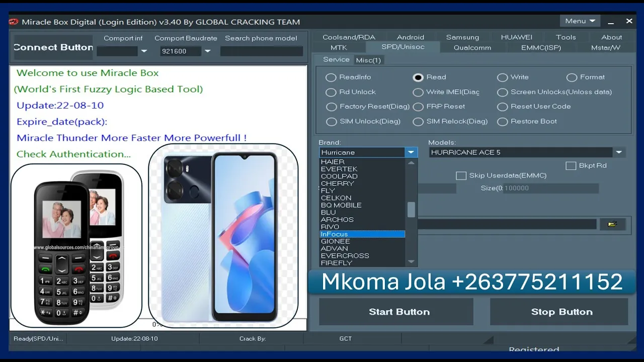
Task: Select the Write radio option
Action: [502, 77]
